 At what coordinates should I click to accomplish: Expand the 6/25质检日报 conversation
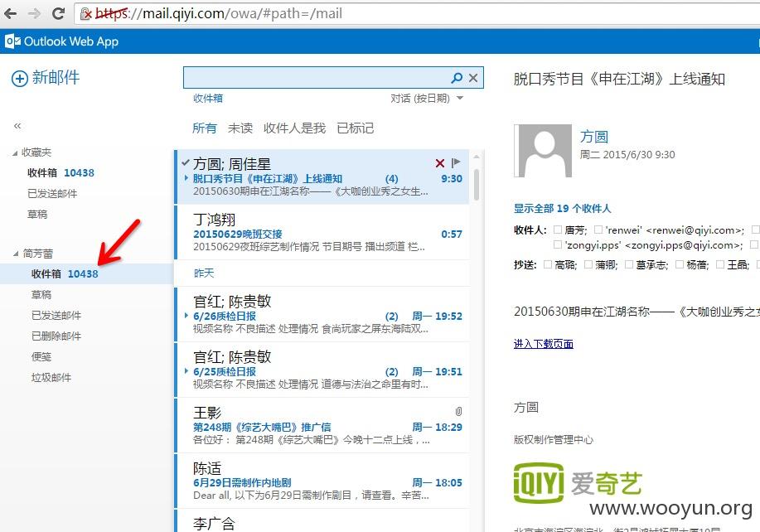pos(186,371)
